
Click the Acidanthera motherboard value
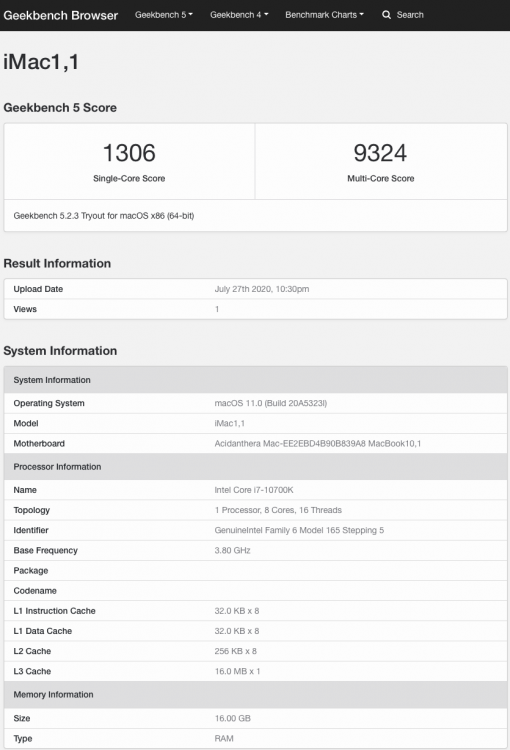click(318, 443)
